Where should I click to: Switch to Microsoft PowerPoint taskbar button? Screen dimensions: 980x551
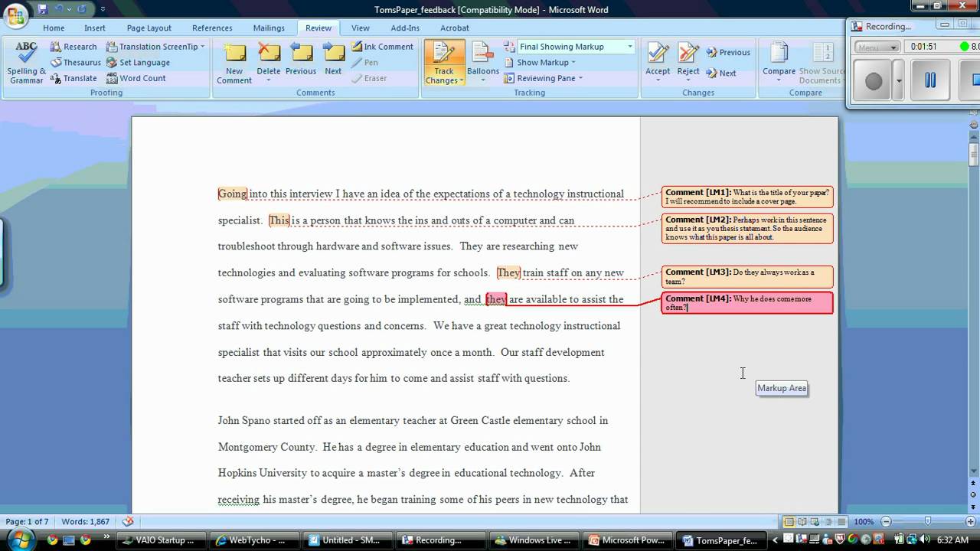point(628,540)
